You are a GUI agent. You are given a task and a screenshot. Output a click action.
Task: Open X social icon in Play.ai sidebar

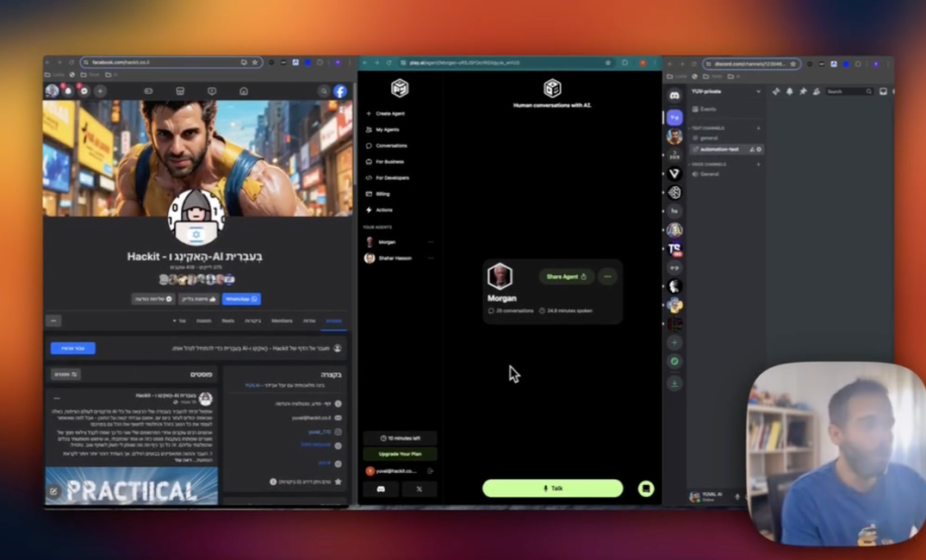[419, 489]
